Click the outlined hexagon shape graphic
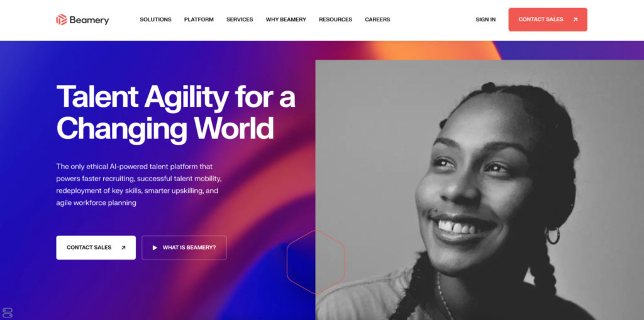This screenshot has width=644, height=320. point(316,262)
